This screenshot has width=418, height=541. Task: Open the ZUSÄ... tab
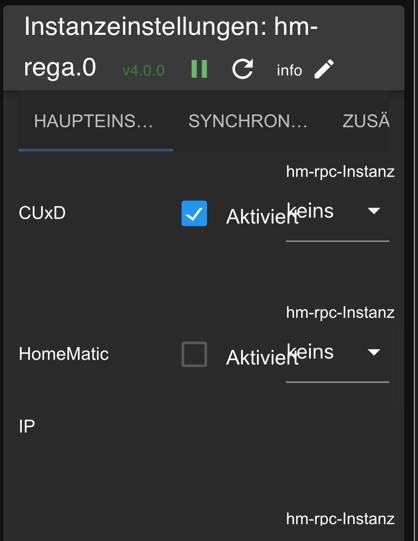coord(366,121)
